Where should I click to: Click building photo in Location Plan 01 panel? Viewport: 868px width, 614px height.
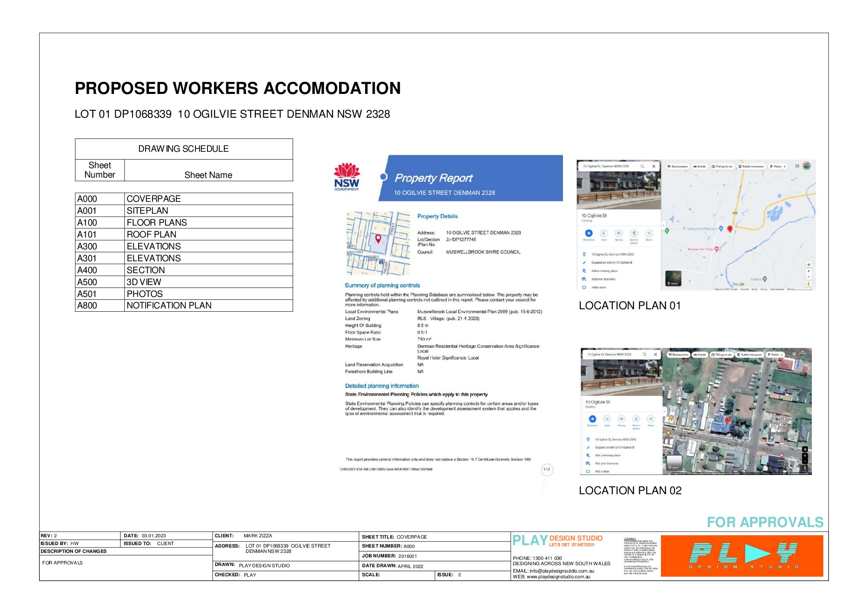pyautogui.click(x=619, y=190)
